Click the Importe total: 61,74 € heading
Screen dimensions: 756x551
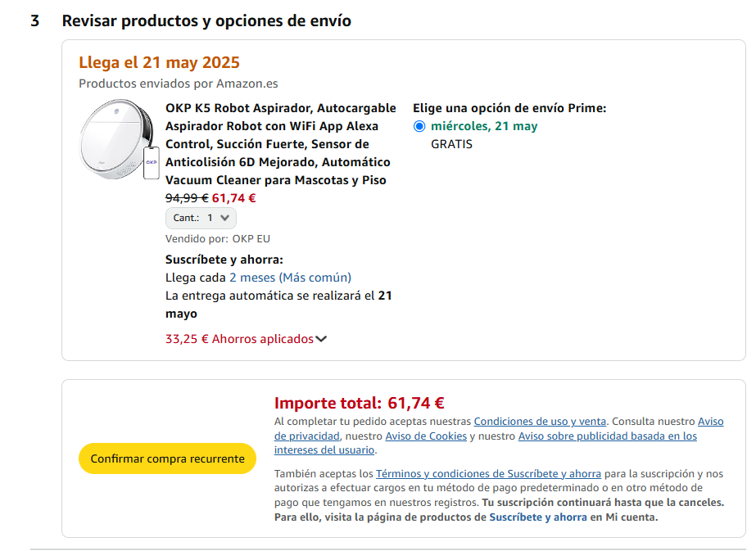pos(360,403)
